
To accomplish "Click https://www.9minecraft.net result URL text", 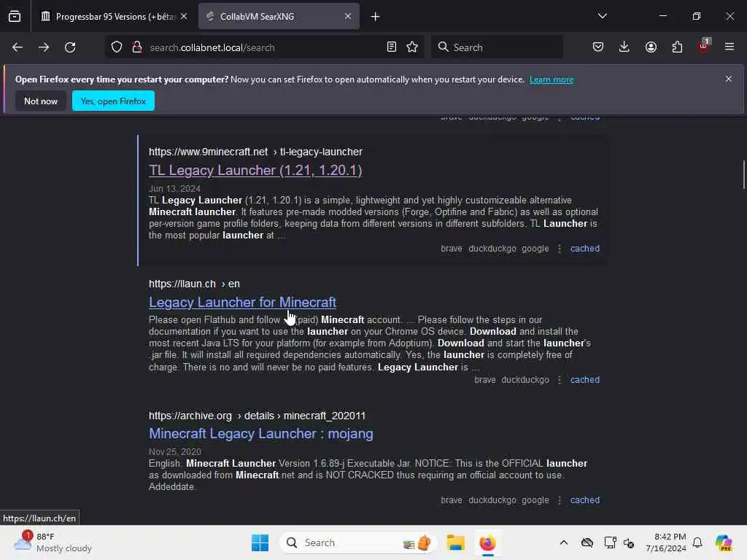I will (208, 152).
